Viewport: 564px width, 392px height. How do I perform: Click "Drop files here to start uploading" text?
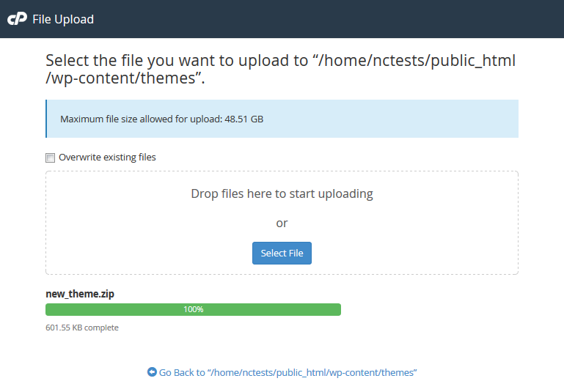282,194
